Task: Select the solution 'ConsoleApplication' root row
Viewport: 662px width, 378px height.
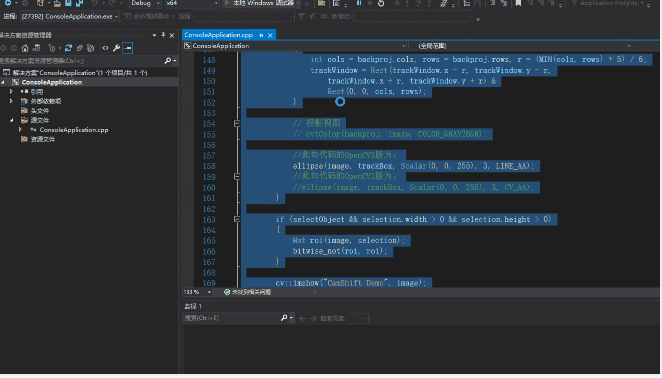Action: [80, 73]
